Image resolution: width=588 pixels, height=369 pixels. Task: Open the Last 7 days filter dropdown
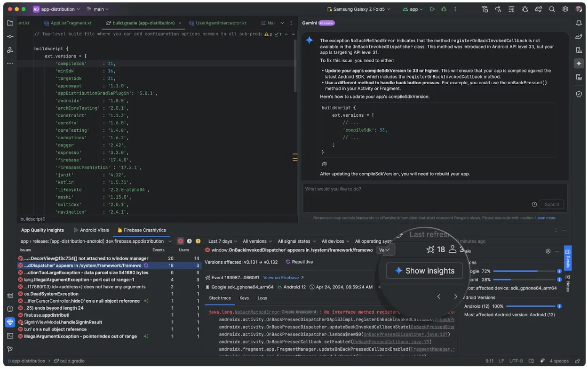click(x=222, y=241)
